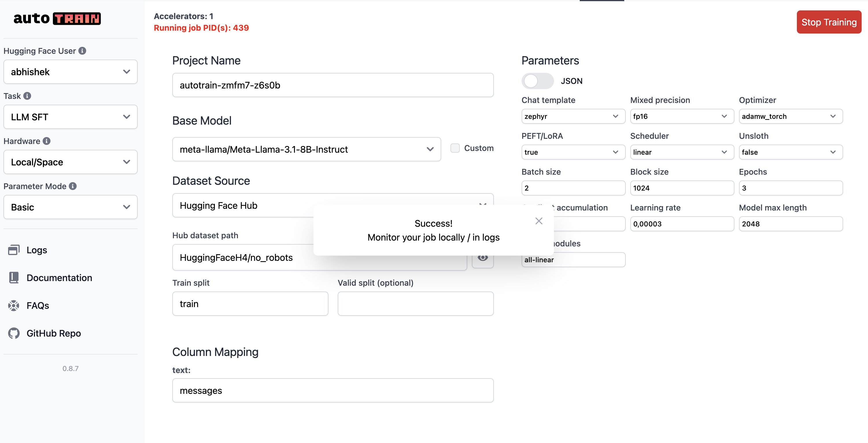
Task: Open the PEFT/LoRA dropdown
Action: [573, 152]
